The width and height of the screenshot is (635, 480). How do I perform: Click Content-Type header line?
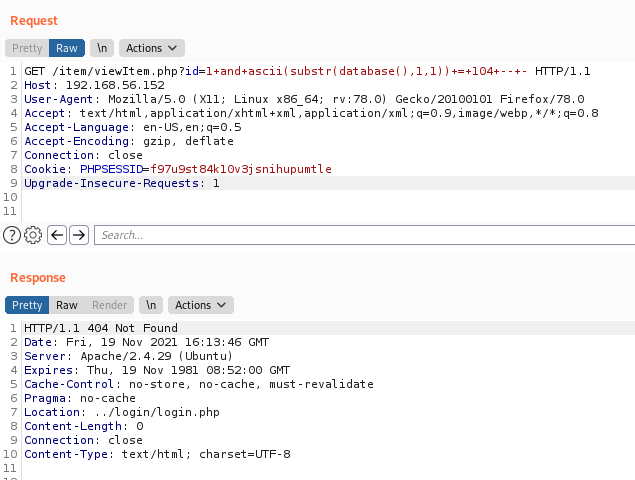point(157,454)
